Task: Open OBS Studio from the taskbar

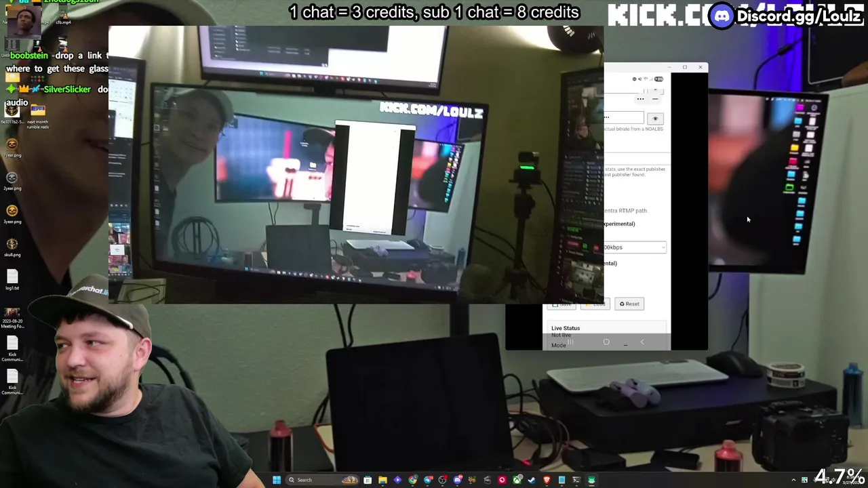Action: [443, 480]
